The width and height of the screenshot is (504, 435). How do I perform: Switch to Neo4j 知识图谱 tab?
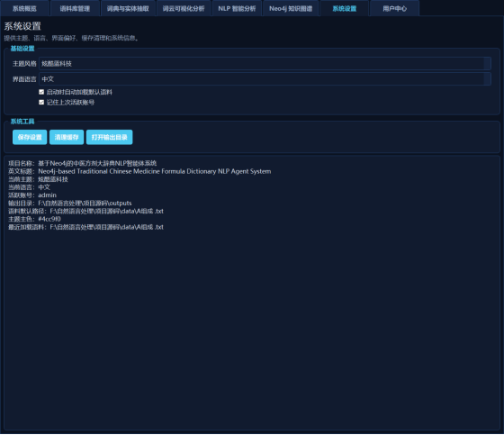291,8
